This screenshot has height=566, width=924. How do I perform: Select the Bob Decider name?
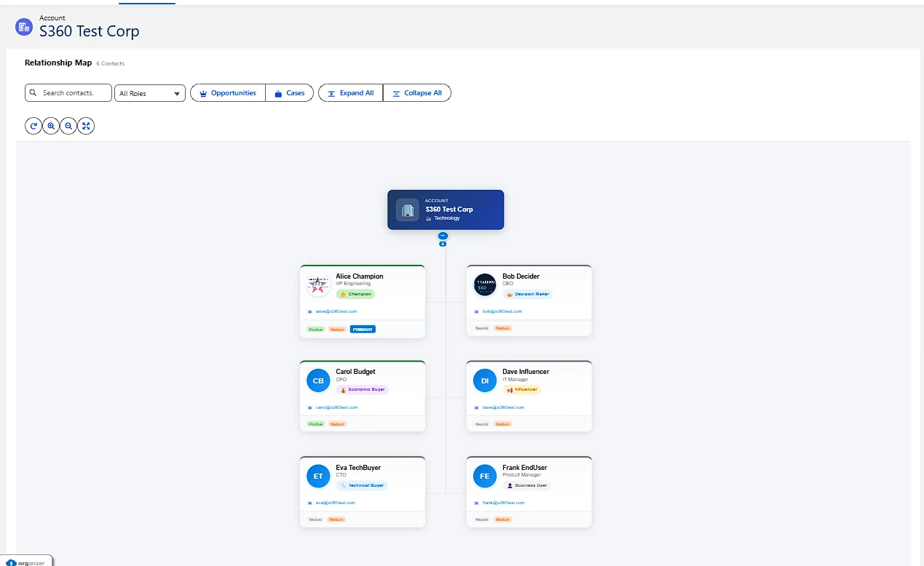click(x=521, y=276)
